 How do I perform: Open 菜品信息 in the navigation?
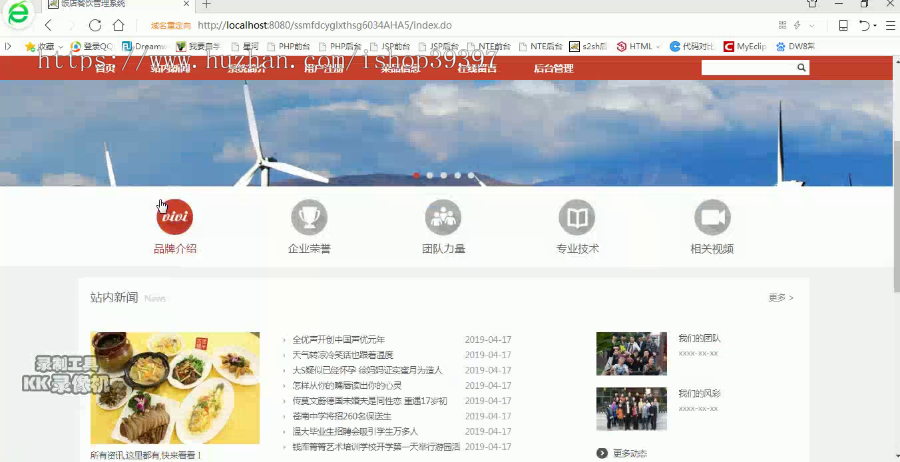[400, 68]
